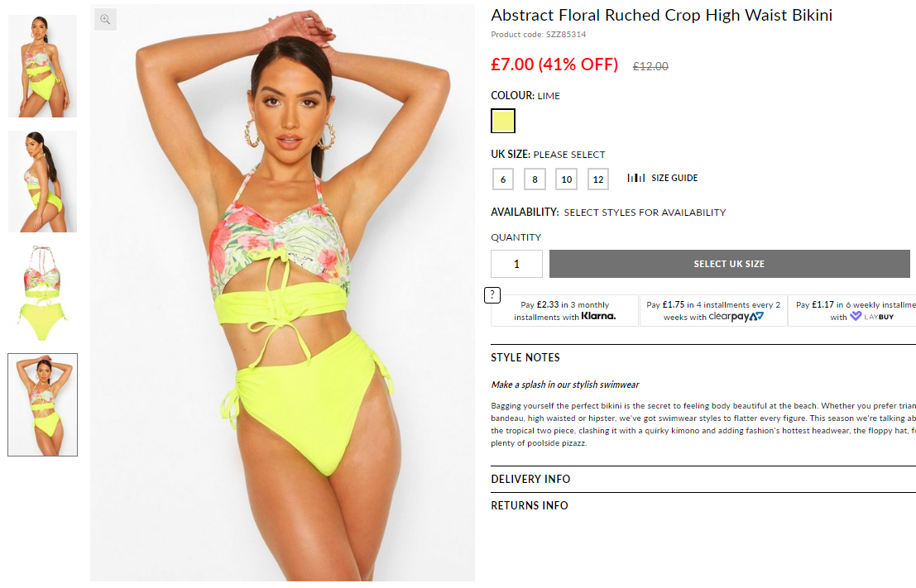Click the Klarna logo in installments box
916x588 pixels.
point(598,316)
